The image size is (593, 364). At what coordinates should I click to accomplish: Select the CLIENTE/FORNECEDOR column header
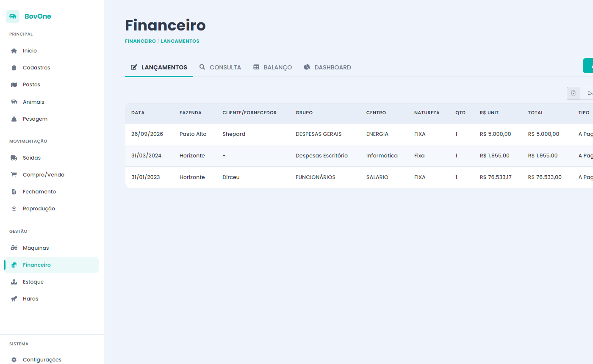pos(249,113)
